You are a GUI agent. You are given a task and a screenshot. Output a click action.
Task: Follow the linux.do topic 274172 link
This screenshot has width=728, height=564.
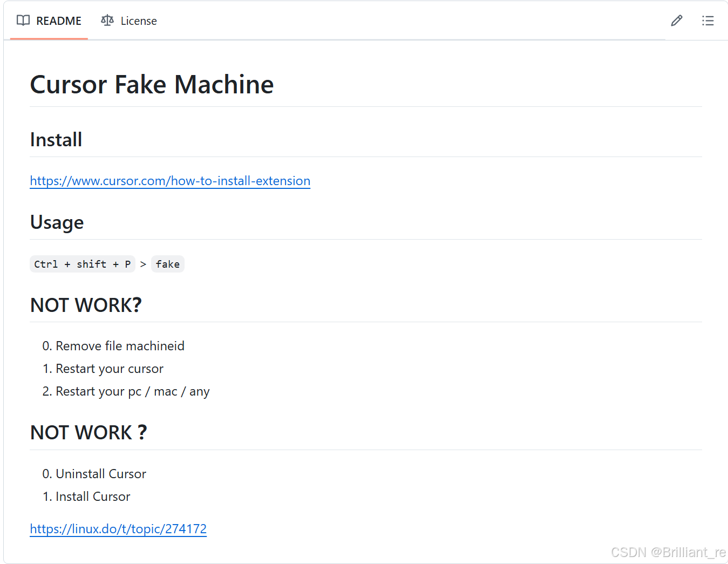click(x=118, y=529)
